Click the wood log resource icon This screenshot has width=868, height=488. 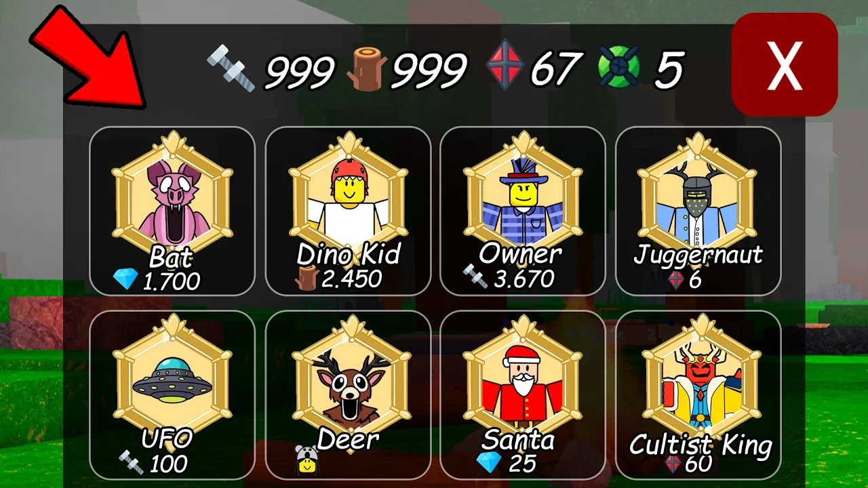tap(367, 68)
